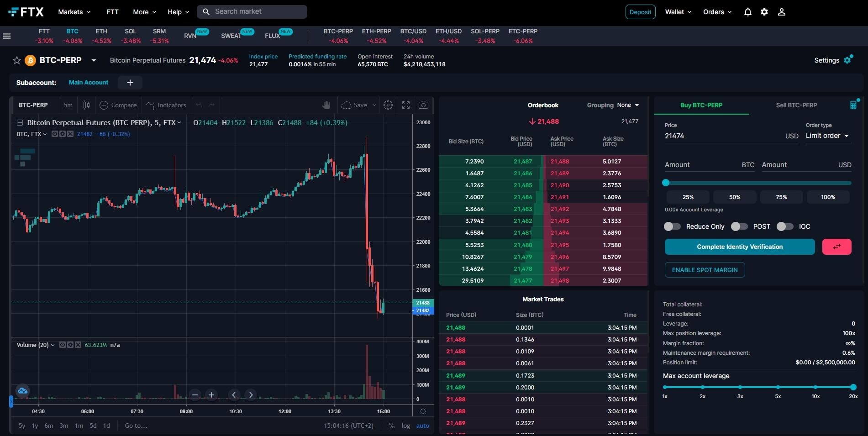Click the Deposit button

640,12
